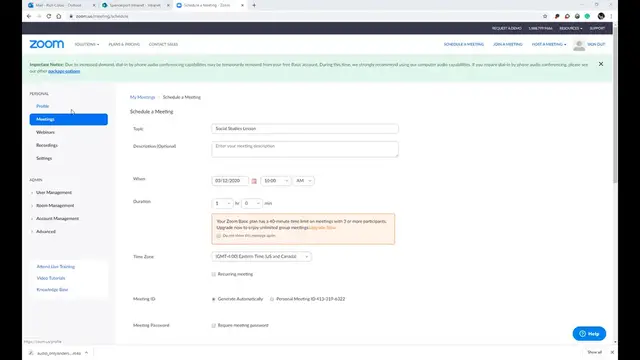
Task: Go back with the browser back arrow
Action: [29, 16]
